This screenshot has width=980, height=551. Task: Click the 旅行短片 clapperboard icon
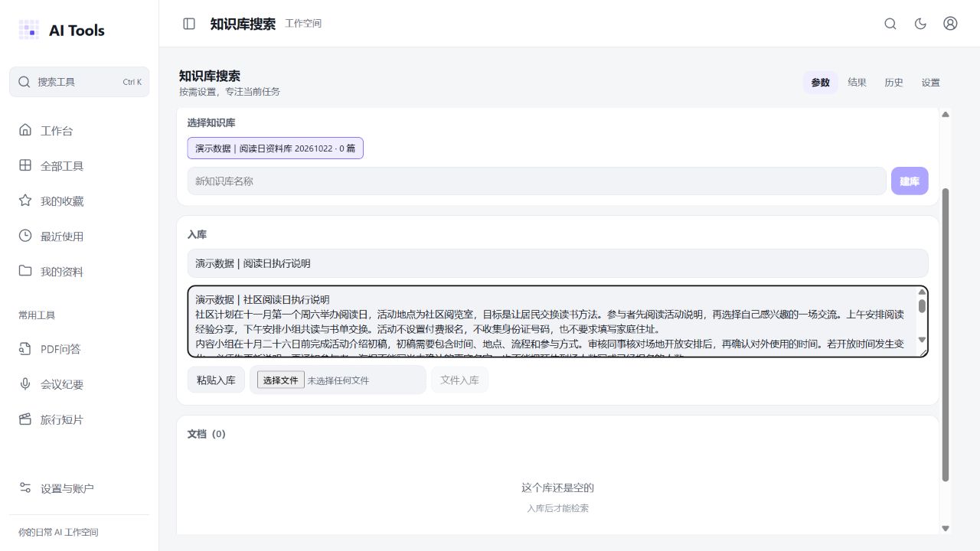(x=25, y=419)
